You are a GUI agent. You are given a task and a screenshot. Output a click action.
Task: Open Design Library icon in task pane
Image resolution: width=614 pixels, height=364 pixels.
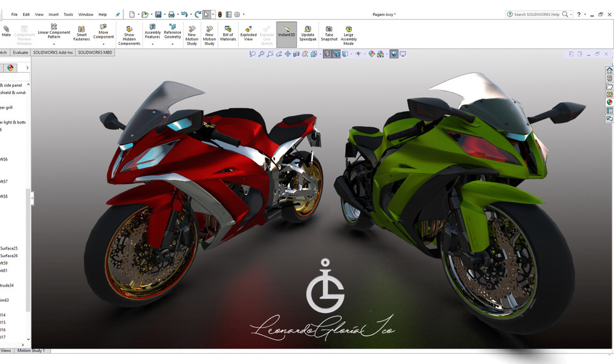click(x=610, y=78)
